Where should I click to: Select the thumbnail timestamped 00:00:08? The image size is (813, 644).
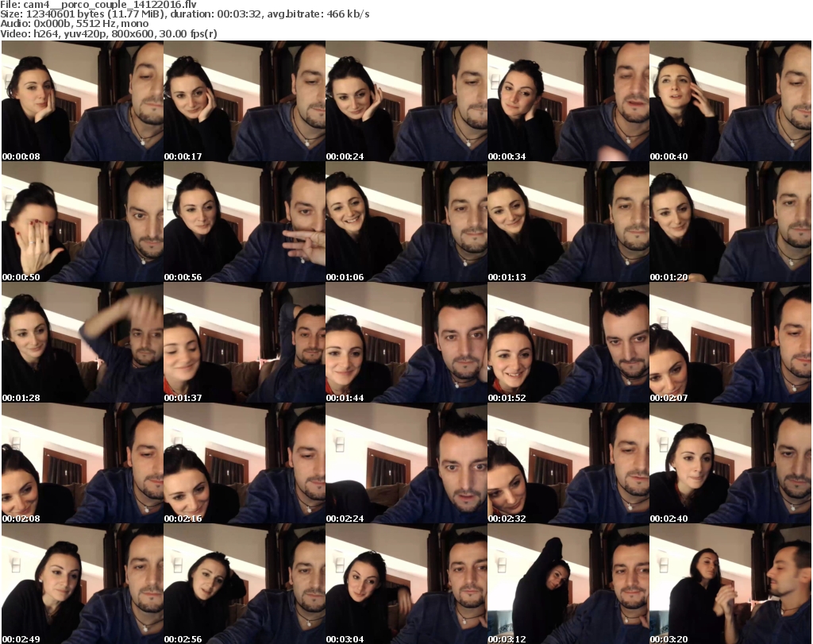83,101
